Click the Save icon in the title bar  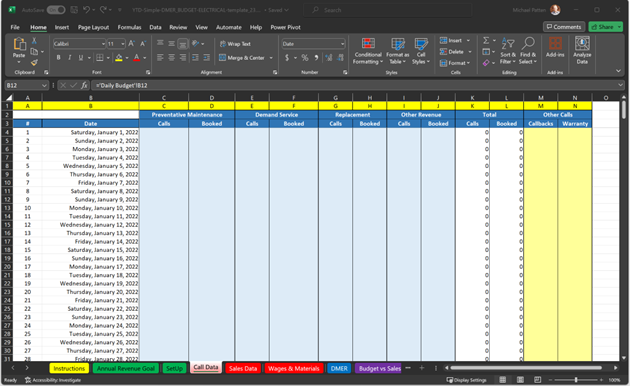click(74, 10)
